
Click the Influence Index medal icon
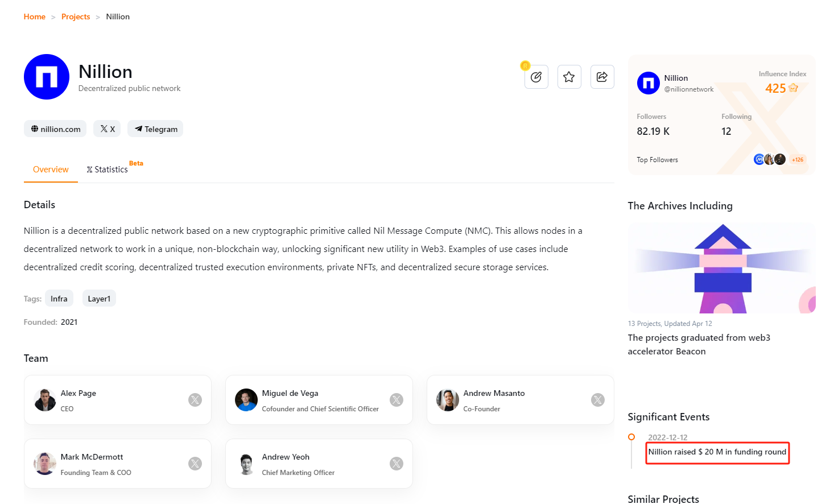(x=794, y=88)
